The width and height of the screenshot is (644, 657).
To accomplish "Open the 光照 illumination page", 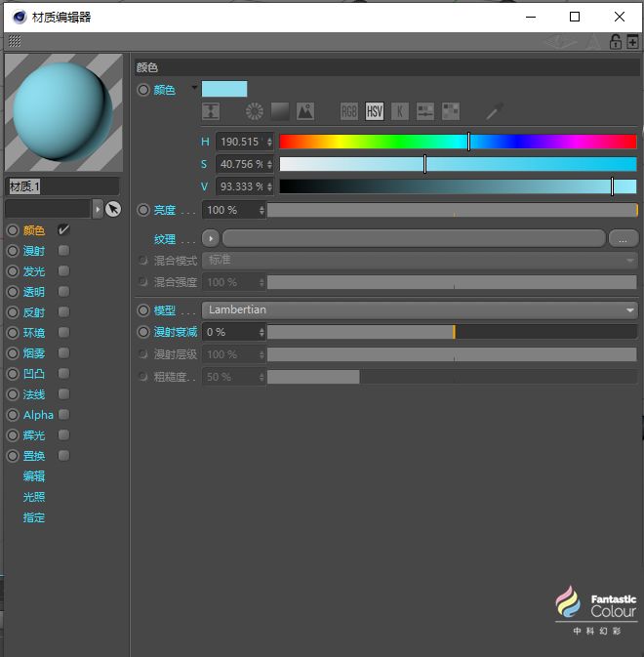I will pyautogui.click(x=34, y=497).
